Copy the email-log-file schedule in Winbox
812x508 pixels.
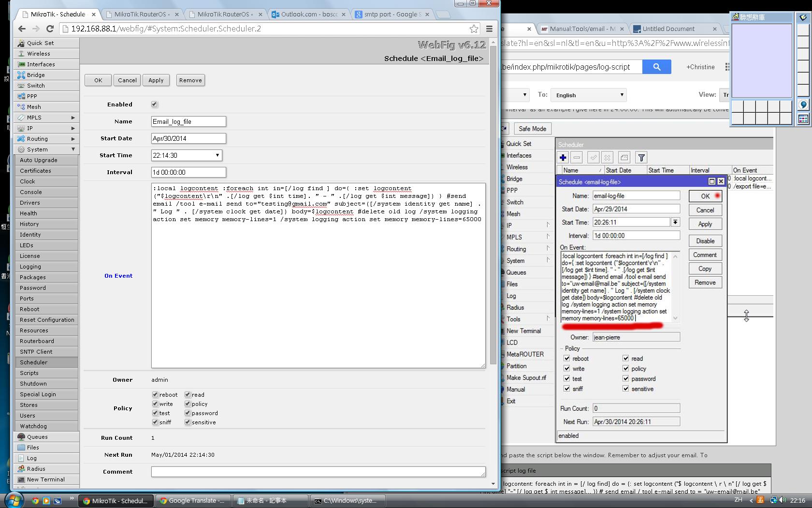[705, 268]
